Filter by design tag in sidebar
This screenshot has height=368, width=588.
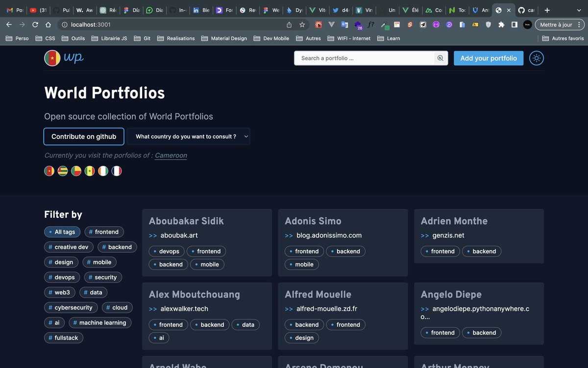pos(61,262)
